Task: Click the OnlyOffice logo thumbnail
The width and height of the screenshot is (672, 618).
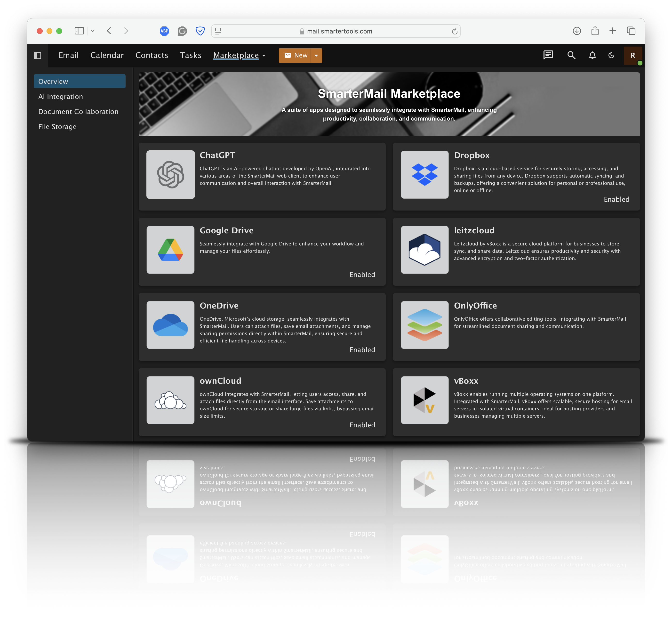Action: [x=425, y=325]
